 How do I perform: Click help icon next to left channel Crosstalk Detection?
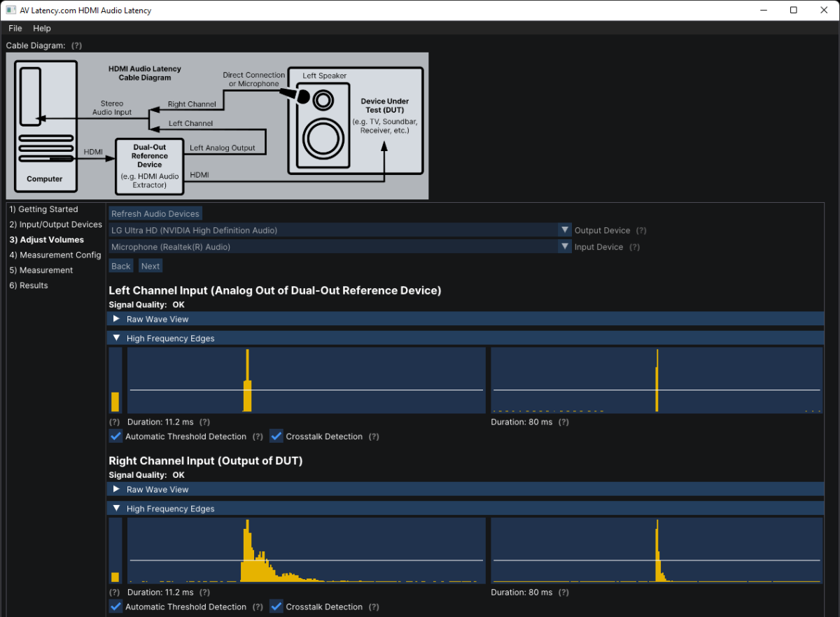point(374,437)
